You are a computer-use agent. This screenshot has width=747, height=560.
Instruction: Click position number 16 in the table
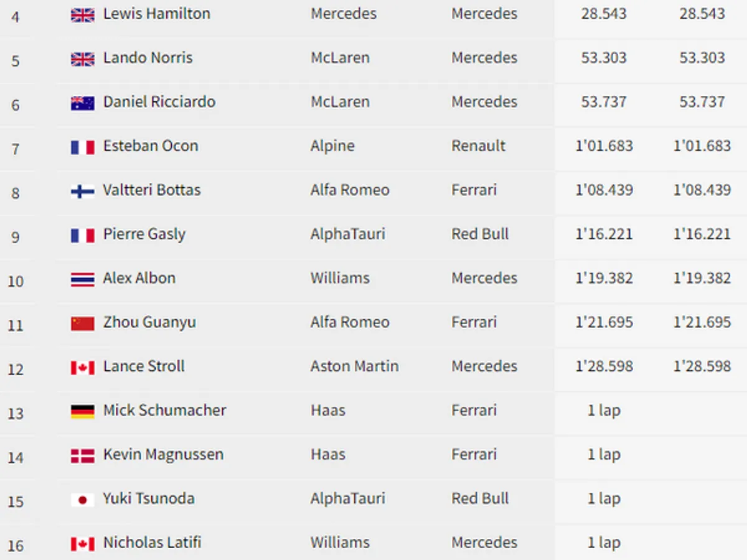[16, 546]
